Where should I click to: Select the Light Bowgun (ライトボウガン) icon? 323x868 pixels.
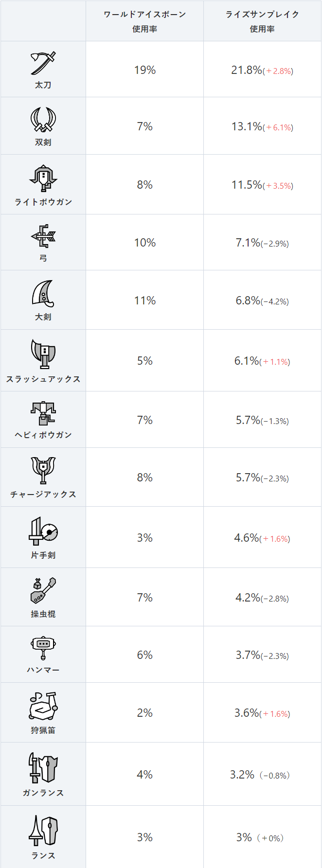point(43,178)
